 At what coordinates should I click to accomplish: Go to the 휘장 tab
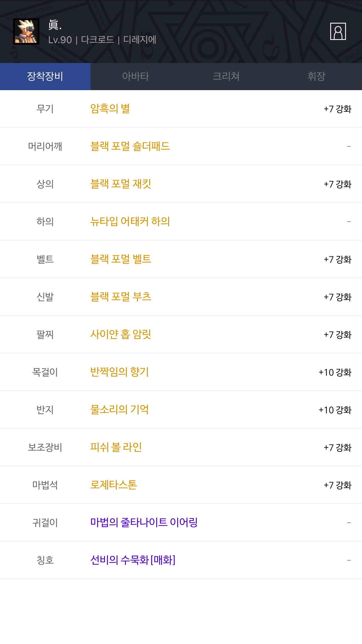click(317, 76)
